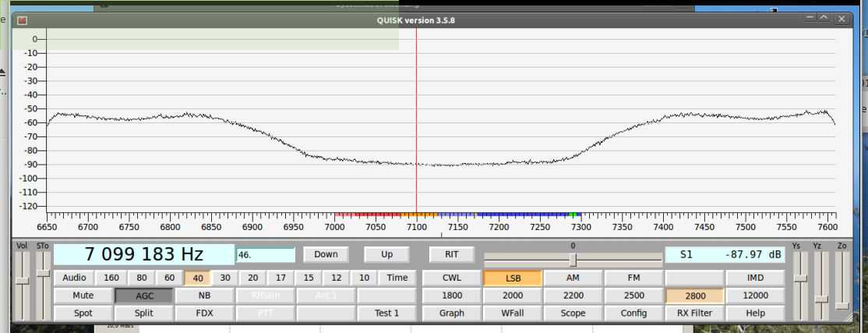Set filter bandwidth to 1800
The image size is (868, 333).
[452, 296]
